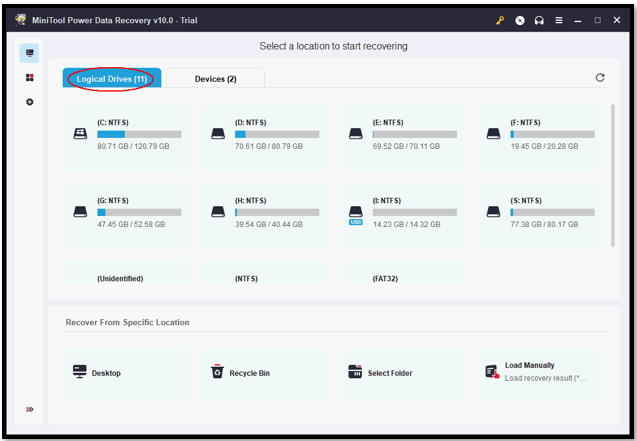Select the S: NTFS drive icon
This screenshot has width=637, height=441.
(493, 212)
